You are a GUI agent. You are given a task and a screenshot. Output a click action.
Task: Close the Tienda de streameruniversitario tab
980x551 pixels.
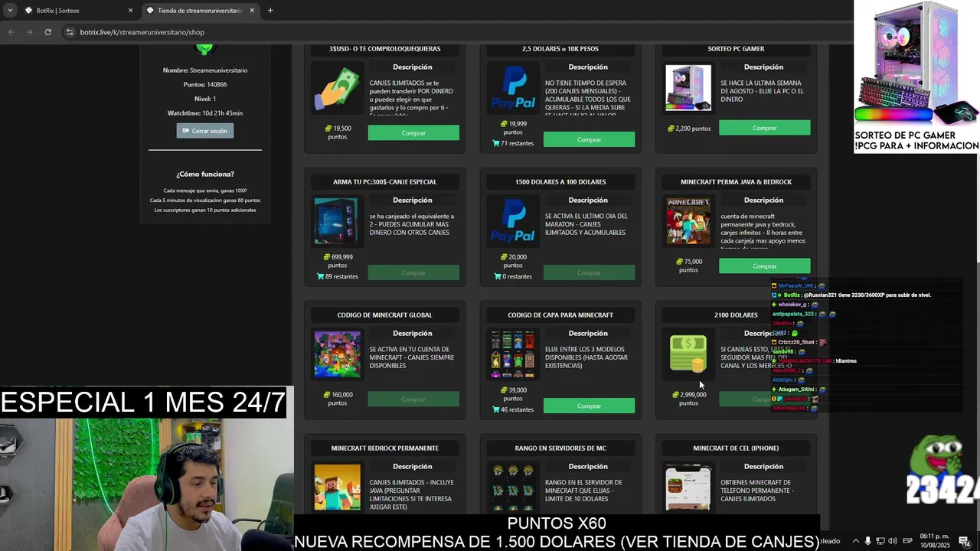pyautogui.click(x=252, y=11)
